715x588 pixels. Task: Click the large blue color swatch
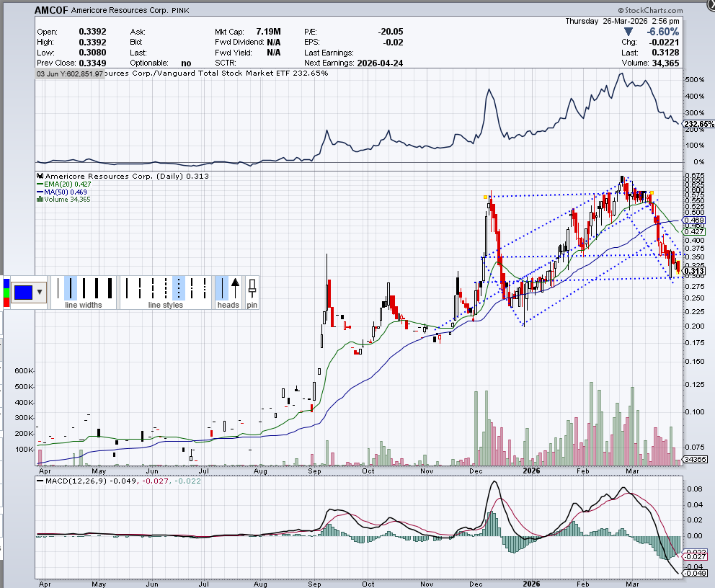pos(23,292)
